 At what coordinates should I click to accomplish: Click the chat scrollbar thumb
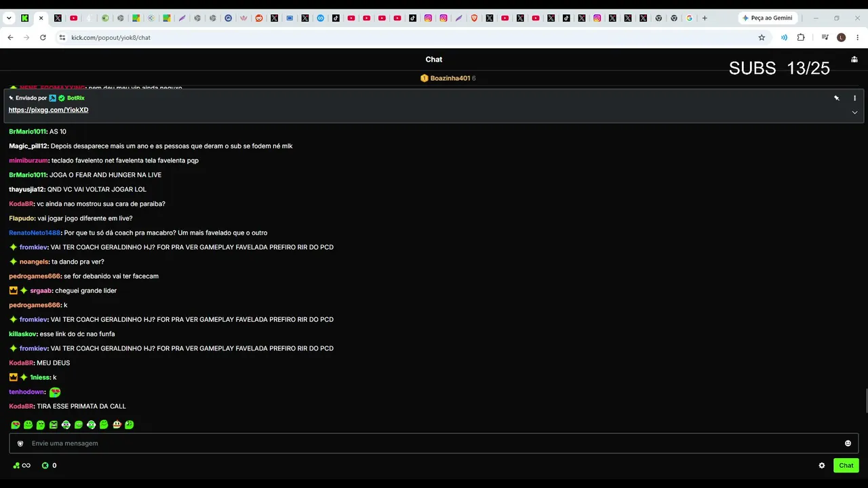[865, 401]
